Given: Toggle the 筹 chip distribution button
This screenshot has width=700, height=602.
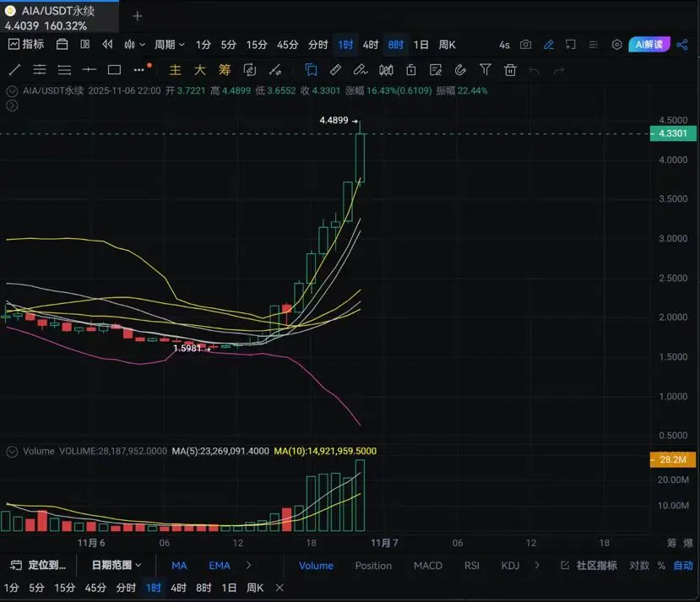Looking at the screenshot, I should [x=225, y=69].
